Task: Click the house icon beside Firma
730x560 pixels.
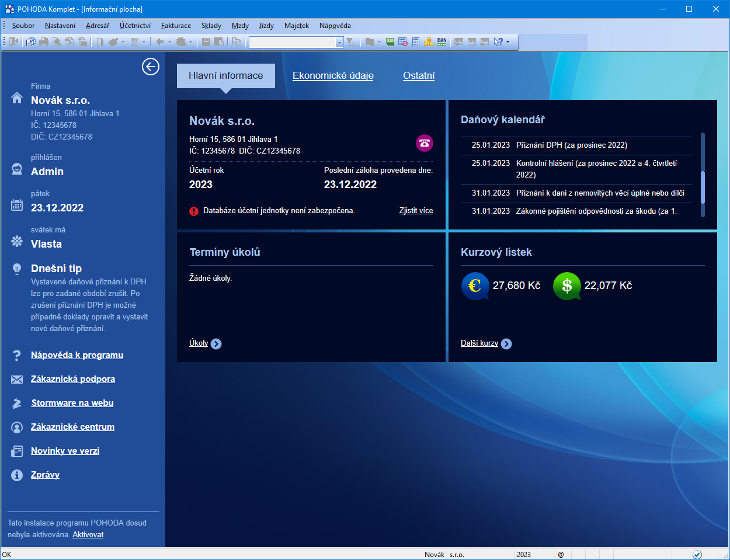Action: tap(17, 98)
